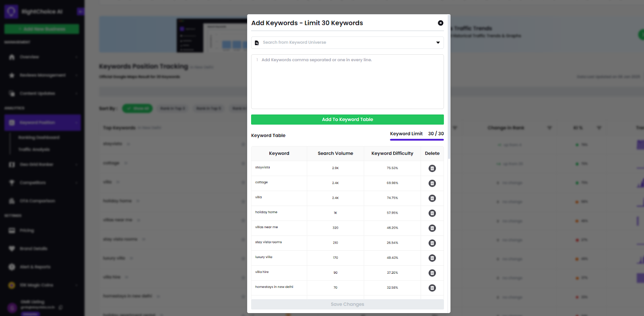This screenshot has height=316, width=644.
Task: Select the green Show All filter pill
Action: (137, 108)
